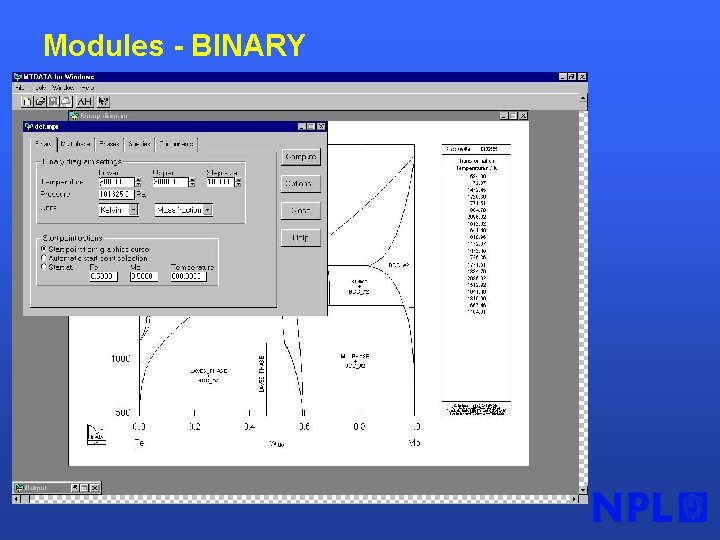Screen dimensions: 720x540
Task: Click the 1000 label on the temperature axis
Action: (121, 359)
